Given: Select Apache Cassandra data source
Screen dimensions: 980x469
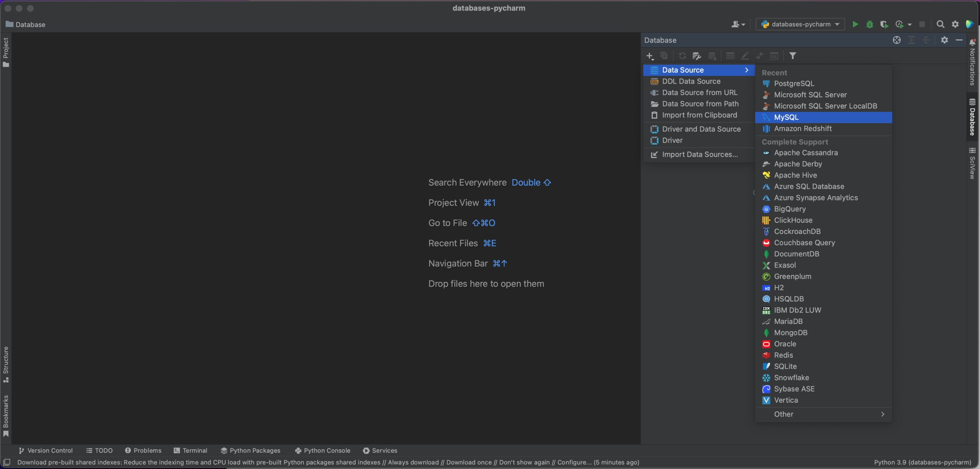Looking at the screenshot, I should (823, 153).
